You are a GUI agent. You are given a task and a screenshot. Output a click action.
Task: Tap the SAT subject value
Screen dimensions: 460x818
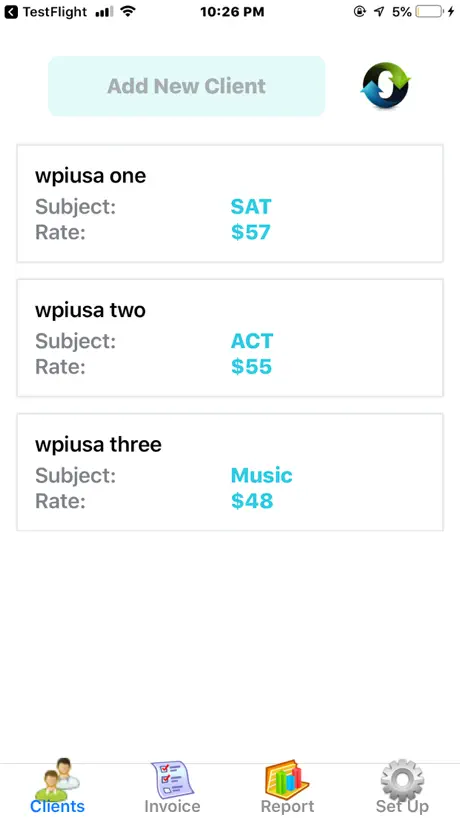(x=251, y=207)
